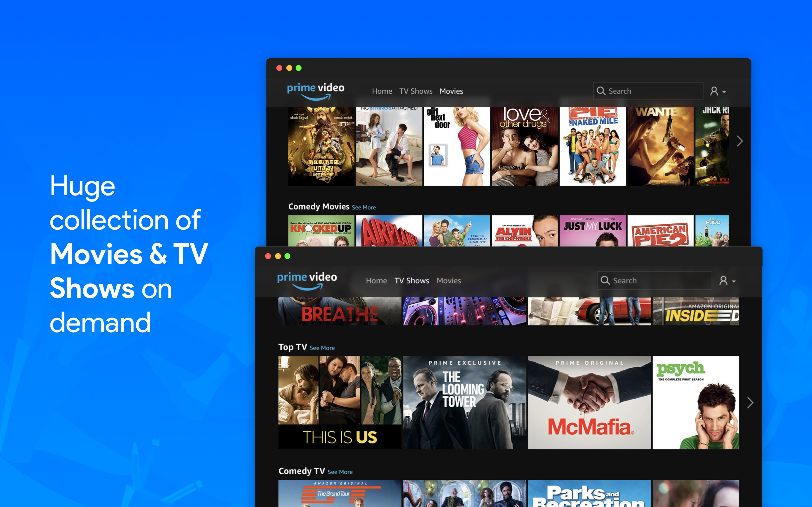This screenshot has width=812, height=507.
Task: Click Home menu item top navigation
Action: (379, 91)
